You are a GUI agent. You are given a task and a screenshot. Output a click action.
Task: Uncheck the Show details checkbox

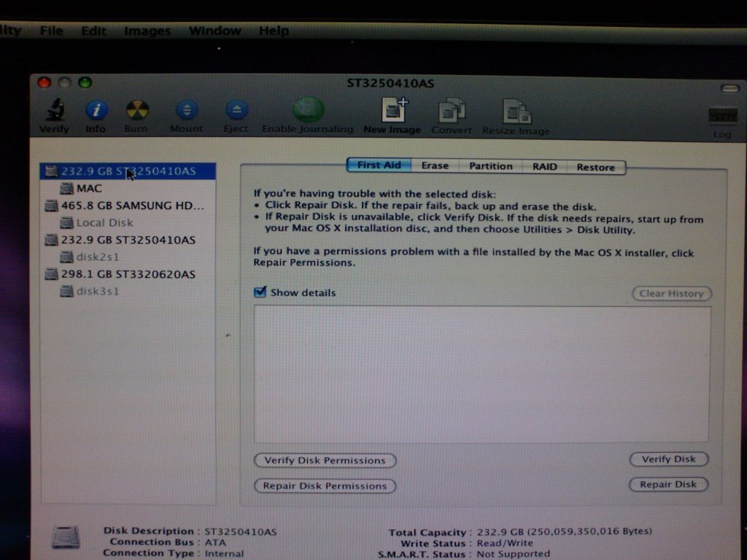pyautogui.click(x=260, y=292)
